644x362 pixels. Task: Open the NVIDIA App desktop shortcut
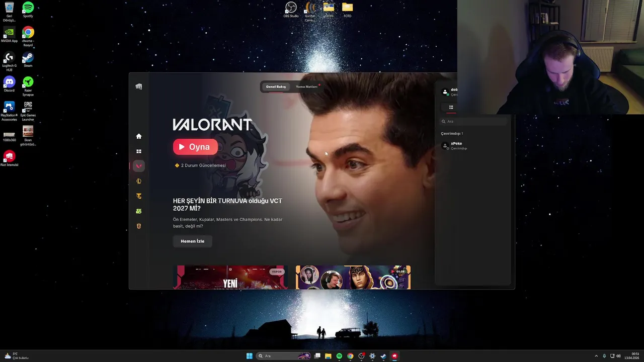coord(9,35)
